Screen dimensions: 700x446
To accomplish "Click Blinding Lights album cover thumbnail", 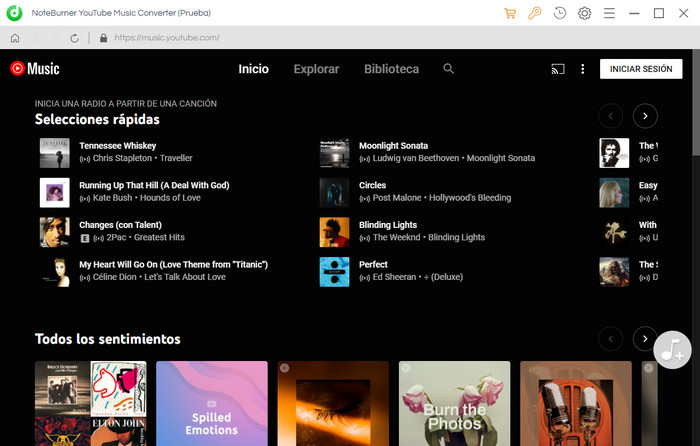I will click(x=334, y=232).
